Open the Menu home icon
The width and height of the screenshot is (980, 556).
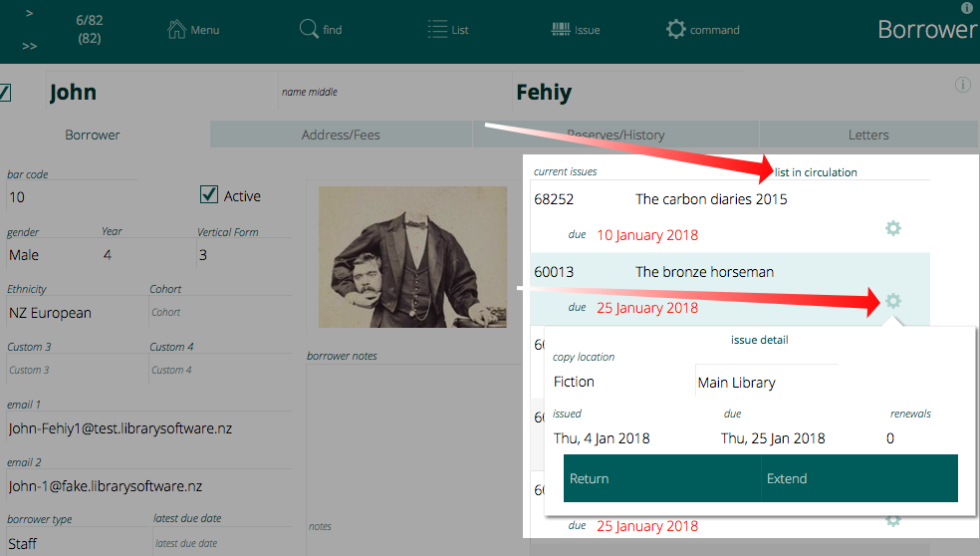tap(177, 29)
